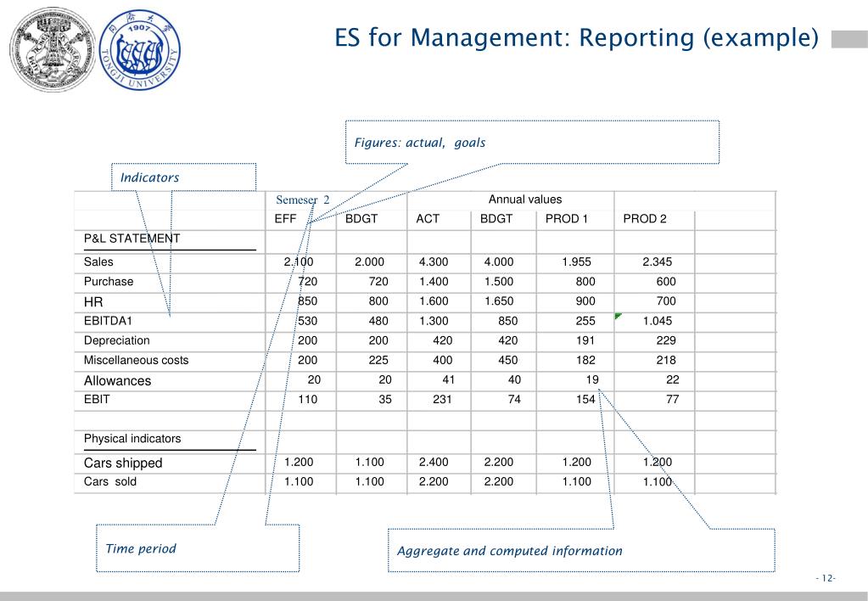Click the Depreciation PROD 2 value 229
The image size is (868, 601).
point(666,340)
